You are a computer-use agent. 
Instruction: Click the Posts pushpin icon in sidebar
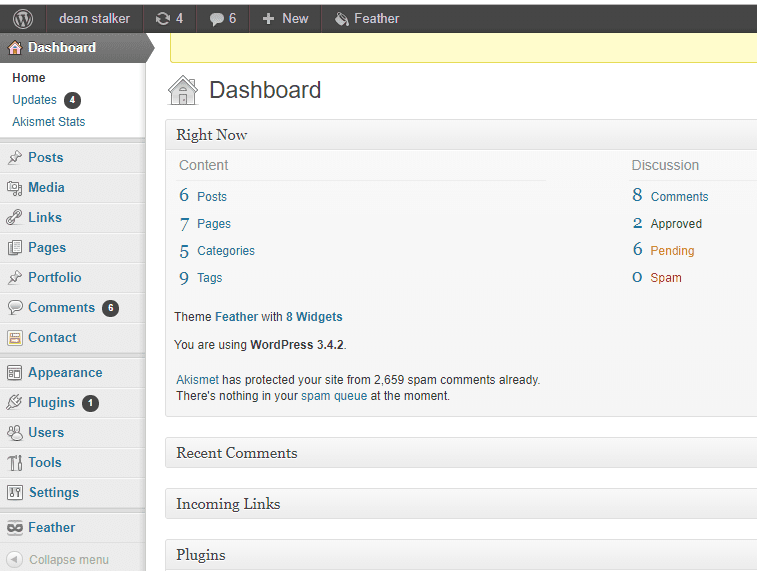[x=15, y=157]
